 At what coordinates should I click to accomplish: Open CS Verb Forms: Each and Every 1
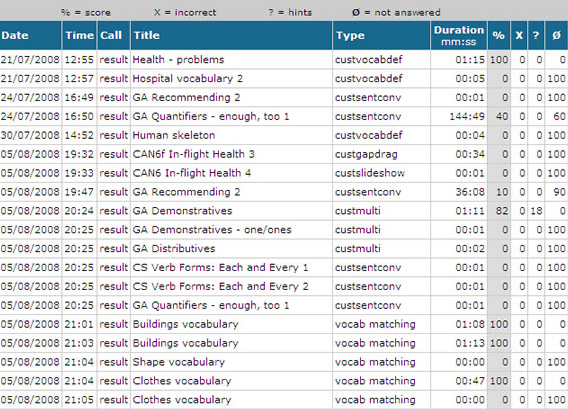pos(220,267)
